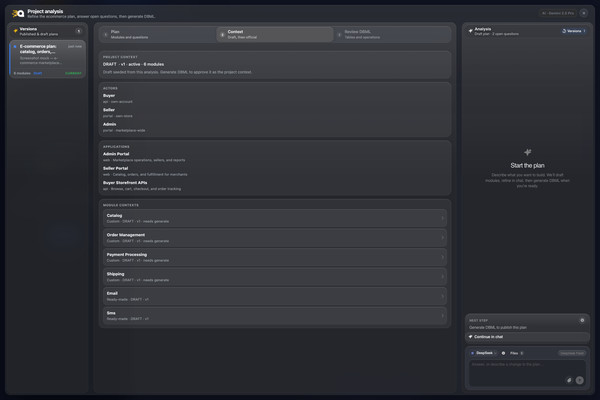Expand the Shipping module context row

pos(274,277)
